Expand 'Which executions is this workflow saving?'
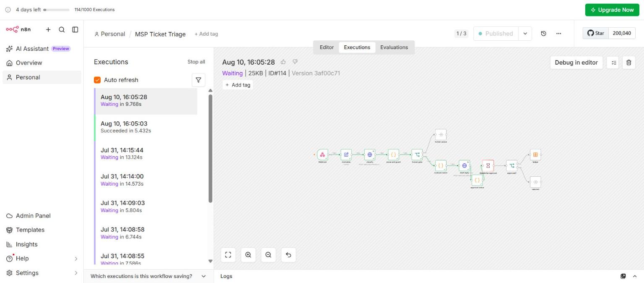 point(148,276)
